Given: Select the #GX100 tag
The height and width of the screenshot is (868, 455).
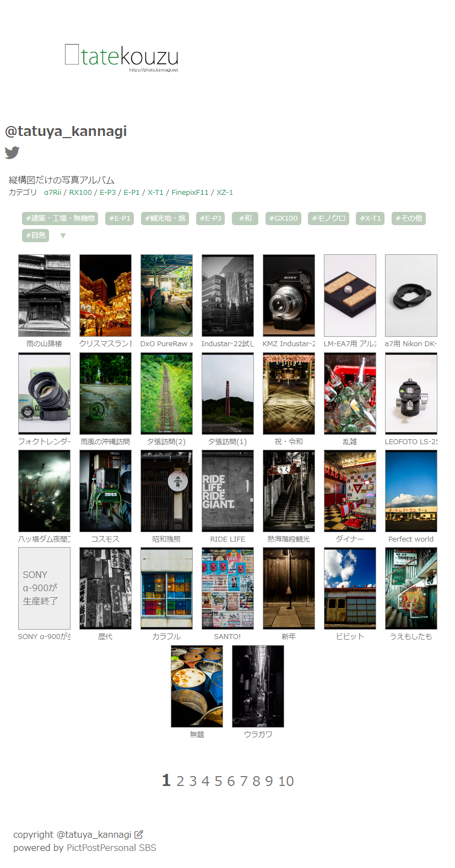Looking at the screenshot, I should click(x=283, y=219).
